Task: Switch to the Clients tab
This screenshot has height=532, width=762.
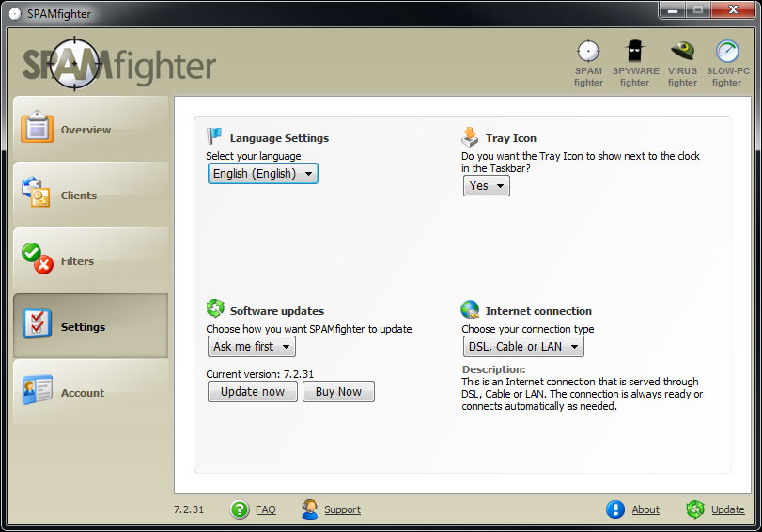Action: [x=90, y=195]
